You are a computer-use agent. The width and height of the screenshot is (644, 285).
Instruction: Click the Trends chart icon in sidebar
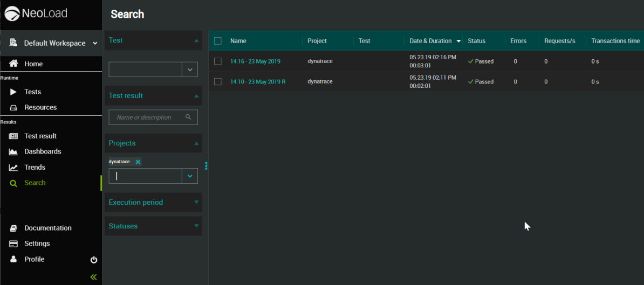13,168
